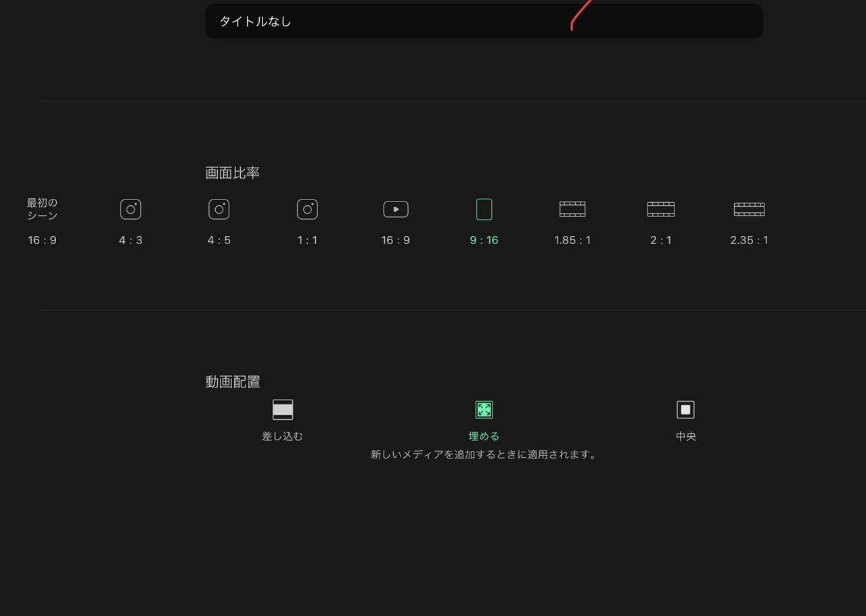The height and width of the screenshot is (616, 866).
Task: Click the 4 : 3 ratio label
Action: pos(131,240)
